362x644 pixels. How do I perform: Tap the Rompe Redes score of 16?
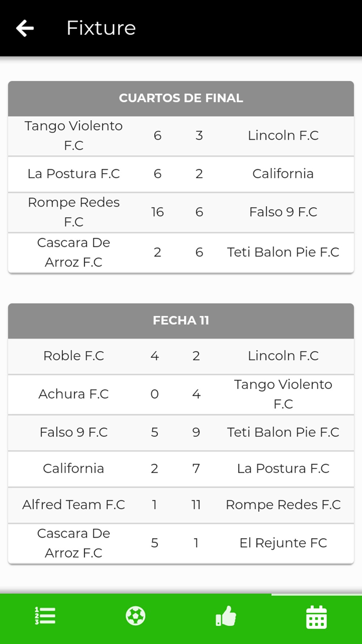click(157, 212)
